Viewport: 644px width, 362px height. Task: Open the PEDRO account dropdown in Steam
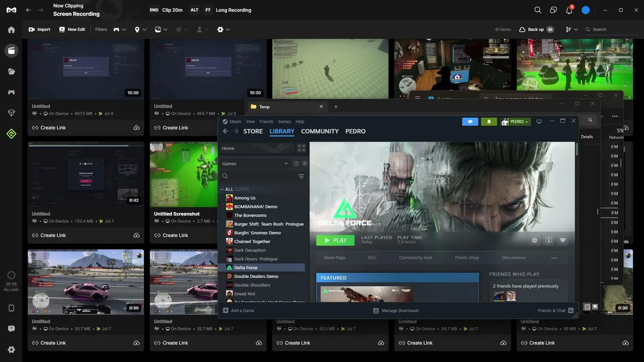pos(515,122)
